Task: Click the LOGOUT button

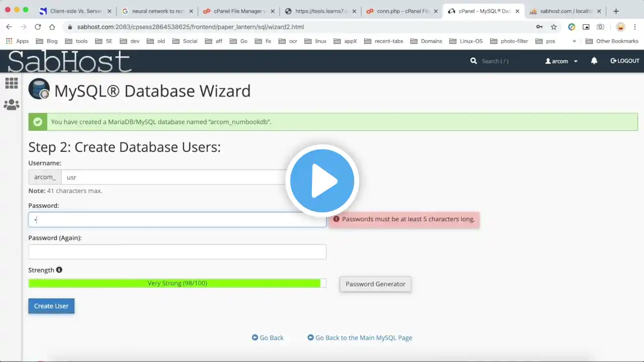Action: (x=625, y=61)
